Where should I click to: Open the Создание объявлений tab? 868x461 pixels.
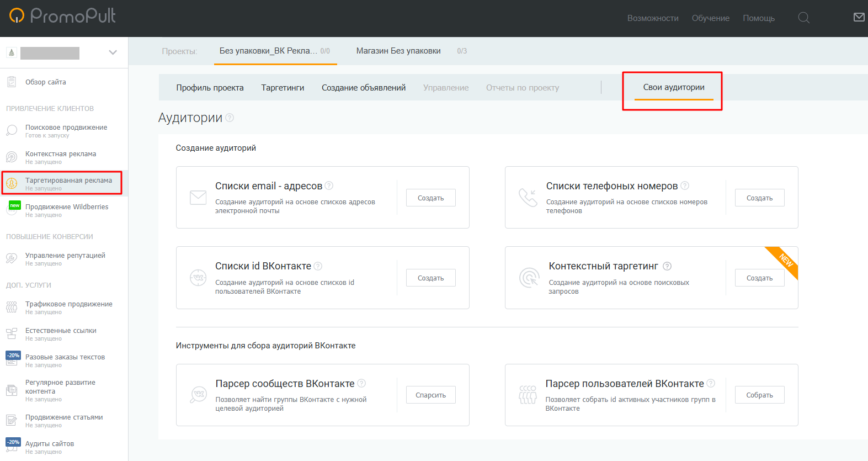click(364, 88)
